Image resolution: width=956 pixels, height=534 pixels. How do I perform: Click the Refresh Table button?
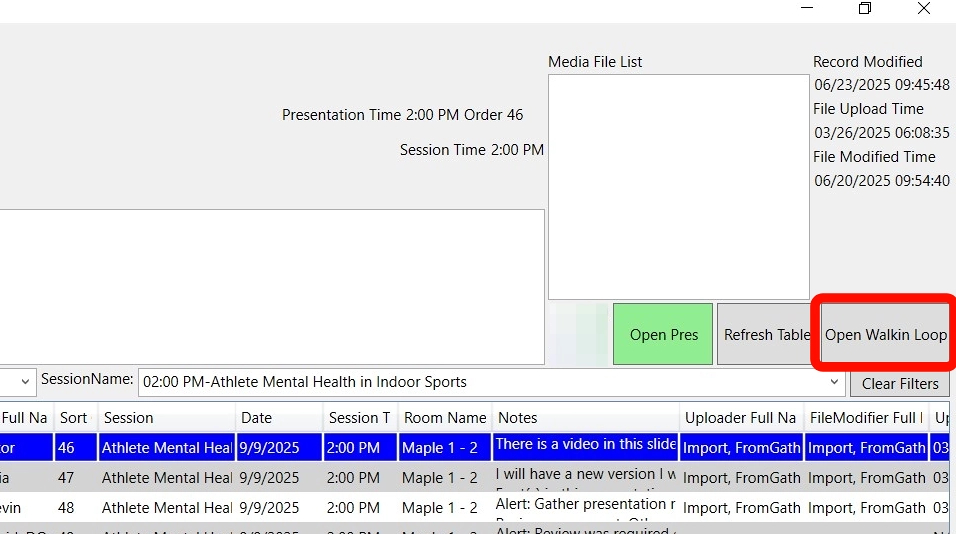coord(766,334)
